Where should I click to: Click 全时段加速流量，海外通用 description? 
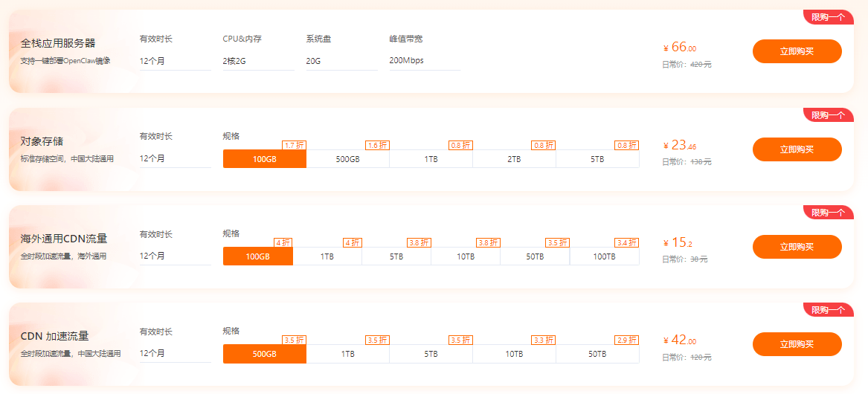[x=63, y=256]
